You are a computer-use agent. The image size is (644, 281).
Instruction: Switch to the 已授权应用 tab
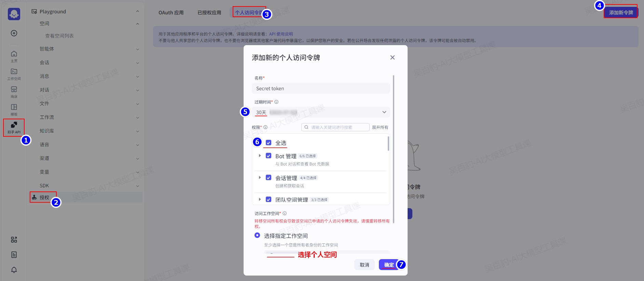209,13
